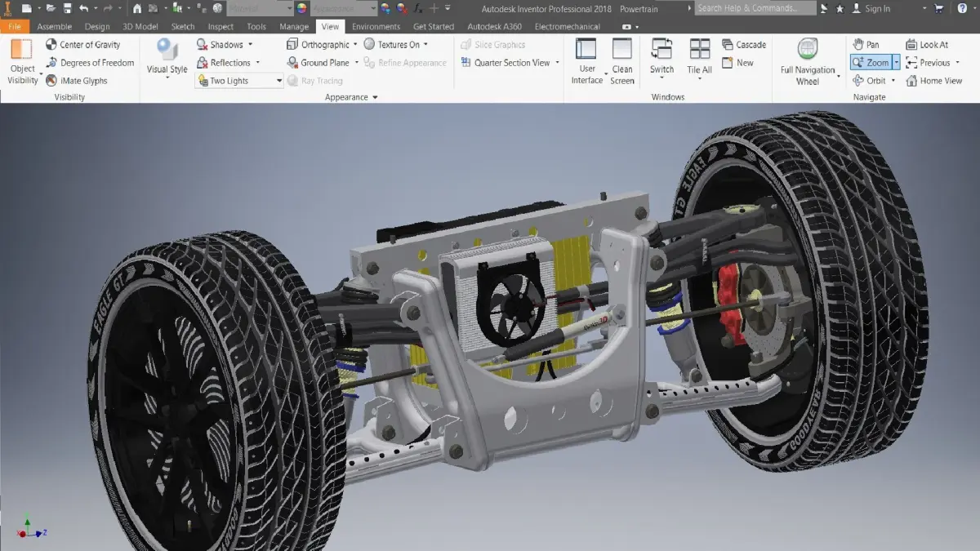Click the Home house icon in the quick access toolbar
The width and height of the screenshot is (980, 551).
point(136,8)
